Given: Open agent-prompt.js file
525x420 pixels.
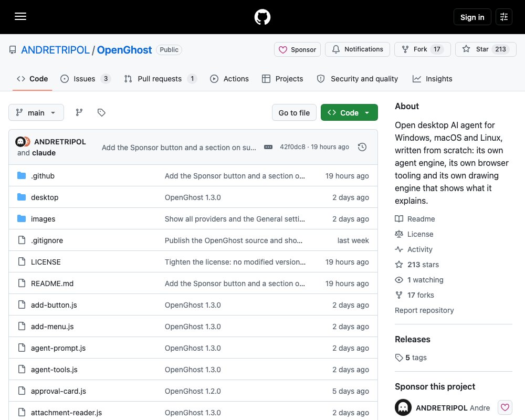Looking at the screenshot, I should click(58, 348).
